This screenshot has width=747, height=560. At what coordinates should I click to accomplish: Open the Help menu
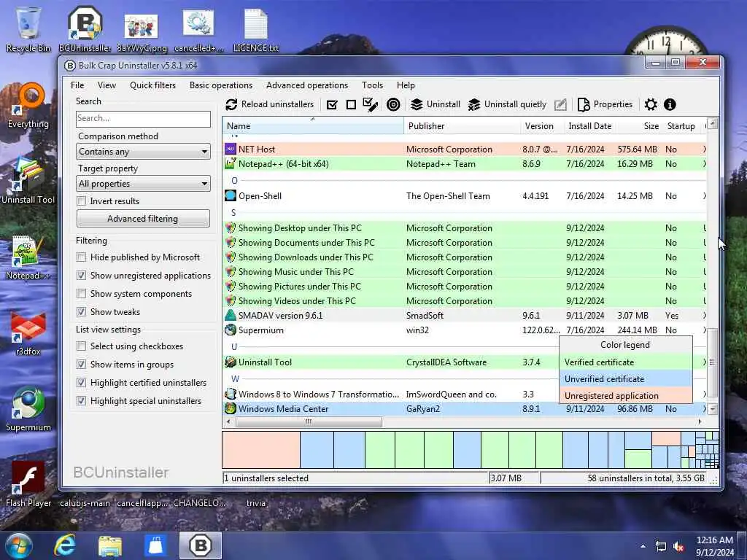pos(406,85)
